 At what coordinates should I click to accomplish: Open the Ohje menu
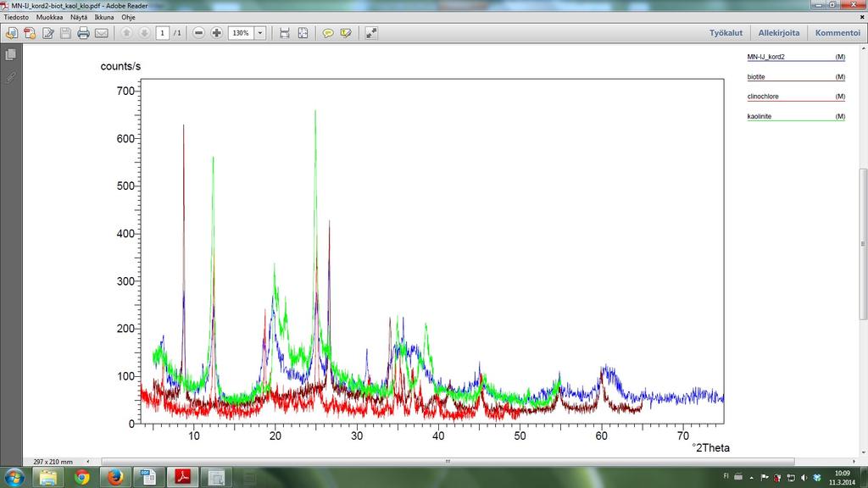point(129,17)
